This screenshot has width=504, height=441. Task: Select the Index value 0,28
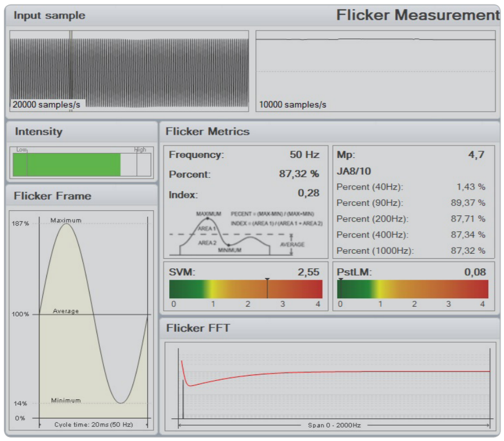pos(308,193)
